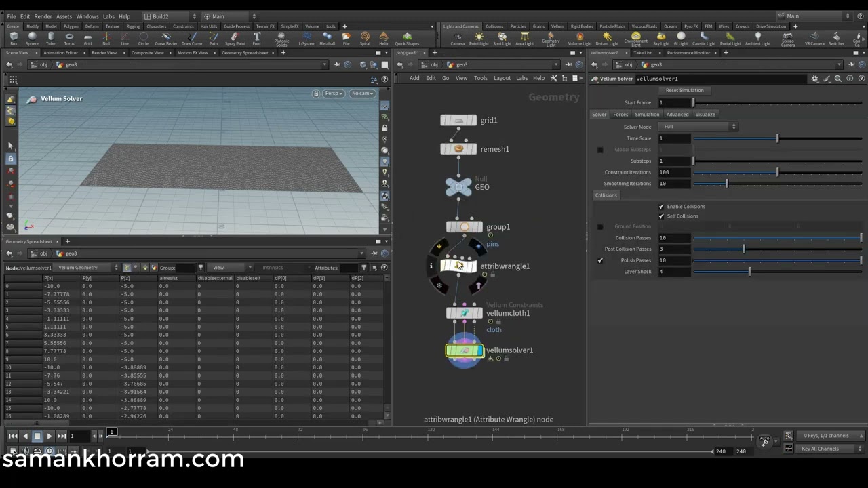
Task: Adjust the Time Scale slider
Action: [777, 138]
